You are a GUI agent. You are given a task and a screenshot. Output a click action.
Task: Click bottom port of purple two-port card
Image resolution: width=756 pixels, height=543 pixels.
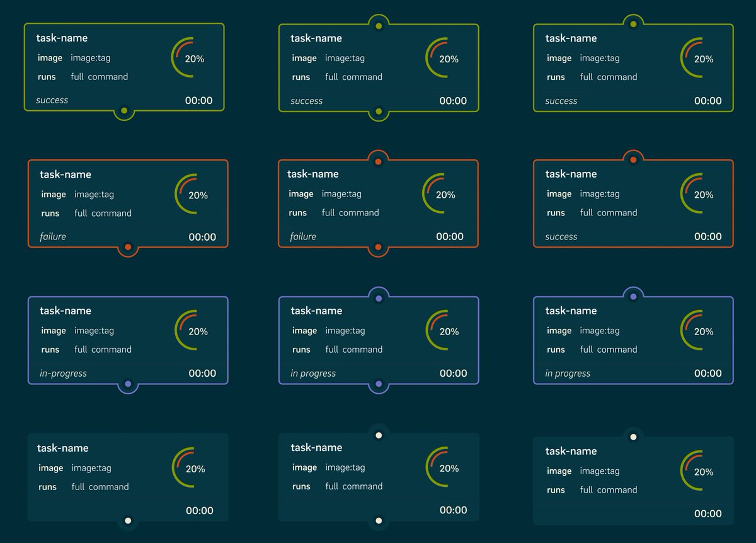point(379,384)
